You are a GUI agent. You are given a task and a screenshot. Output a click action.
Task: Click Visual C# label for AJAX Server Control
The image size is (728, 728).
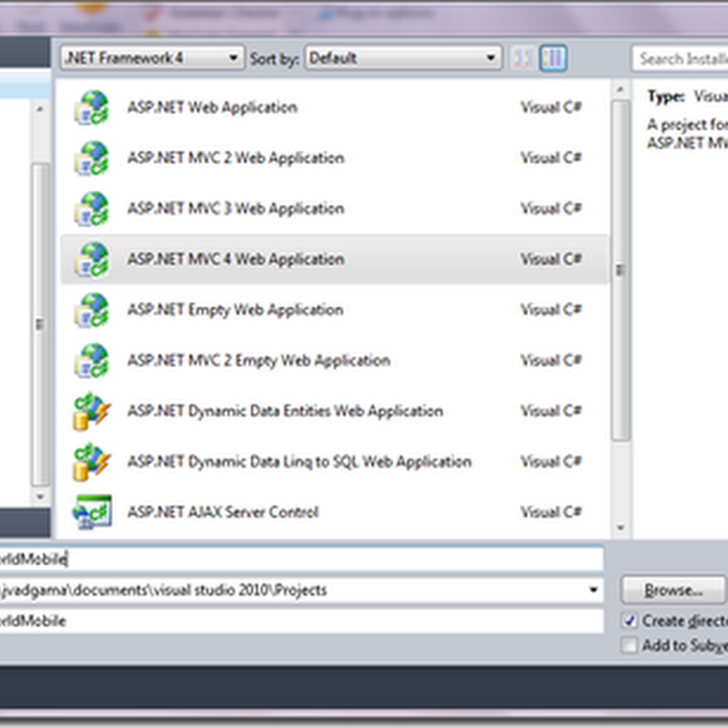(x=551, y=512)
